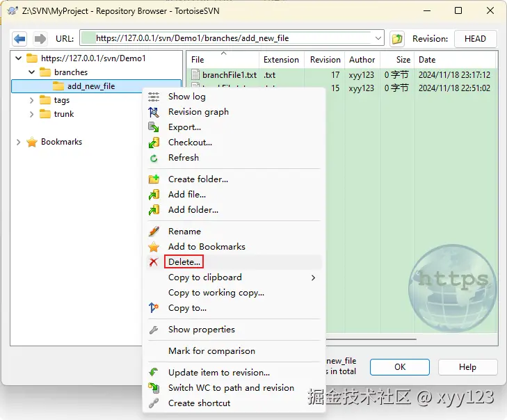Select Mark for comparison

(x=211, y=350)
